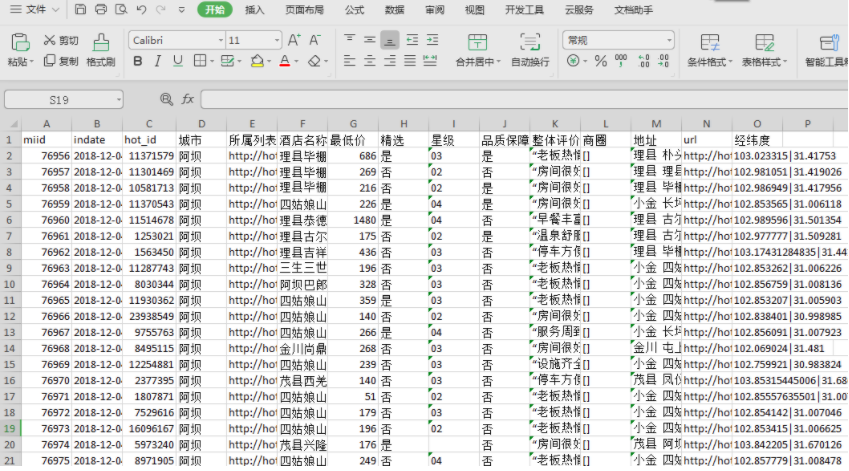Click the Undo arrow
The height and width of the screenshot is (471, 849).
click(142, 10)
